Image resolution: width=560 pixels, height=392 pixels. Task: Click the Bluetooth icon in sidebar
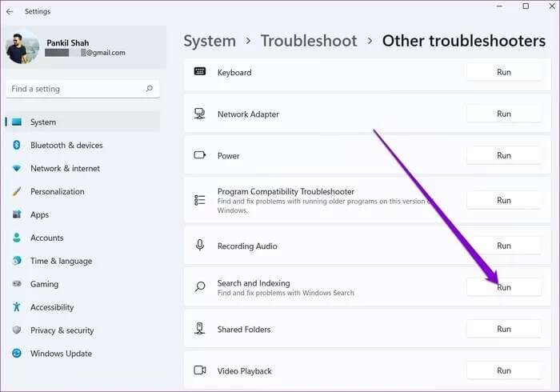point(17,145)
